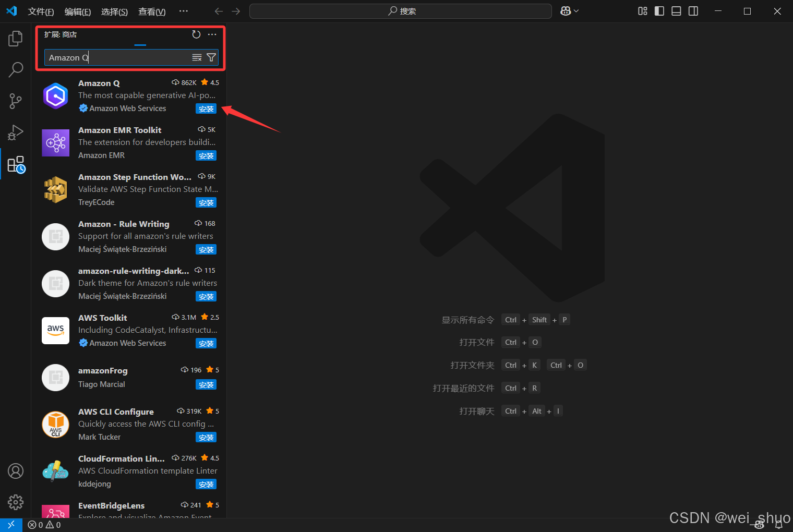Open the 选择(S) menu

click(x=114, y=11)
